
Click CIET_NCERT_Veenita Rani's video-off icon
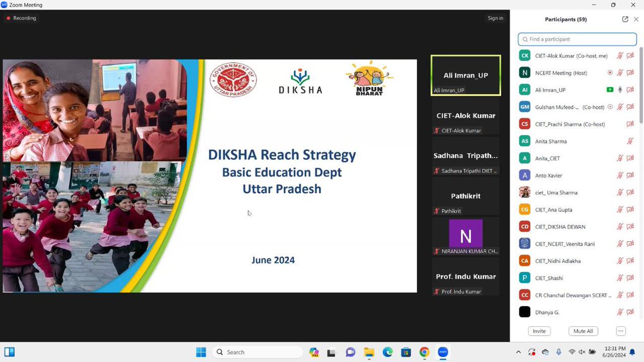point(630,244)
